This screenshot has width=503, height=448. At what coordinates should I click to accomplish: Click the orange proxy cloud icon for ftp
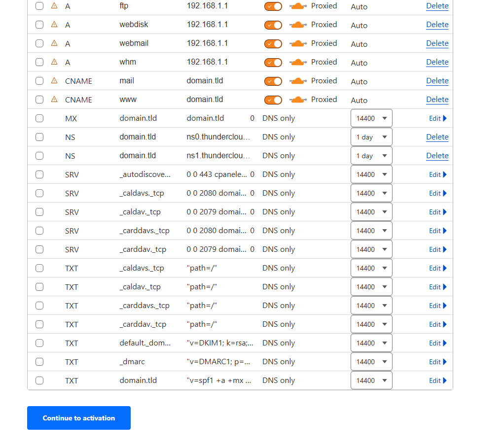pos(298,6)
